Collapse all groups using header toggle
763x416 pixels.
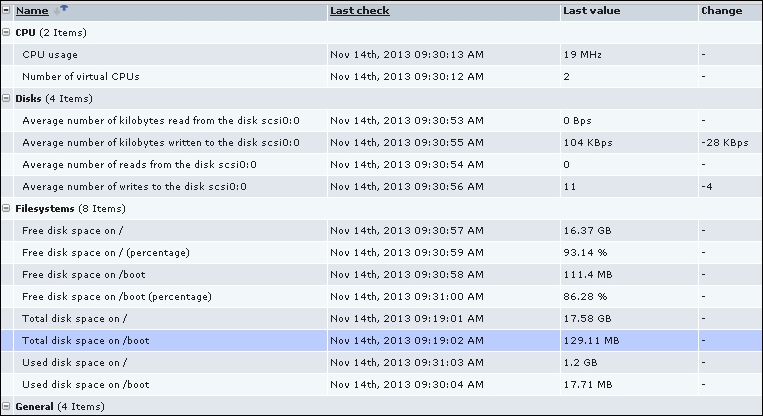pos(7,11)
